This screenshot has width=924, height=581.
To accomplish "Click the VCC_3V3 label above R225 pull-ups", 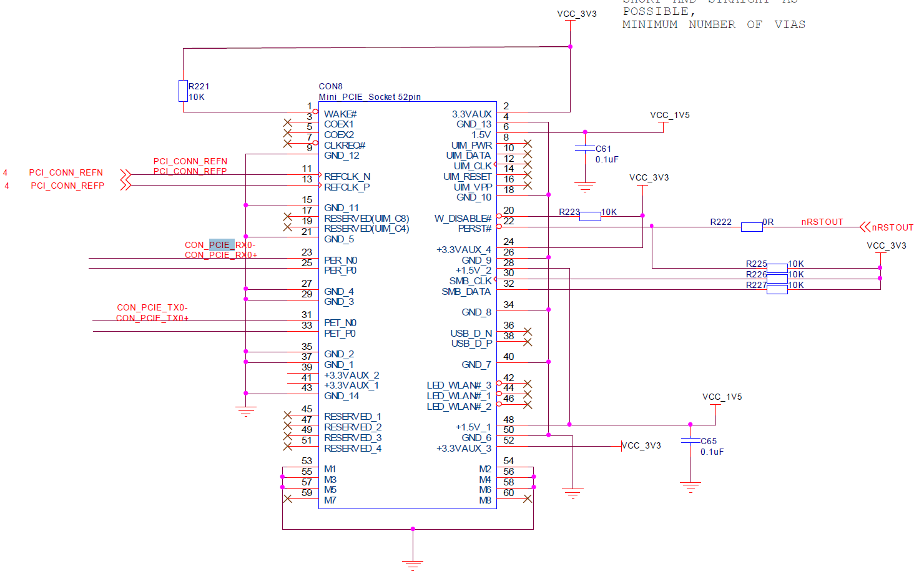I will [x=887, y=246].
